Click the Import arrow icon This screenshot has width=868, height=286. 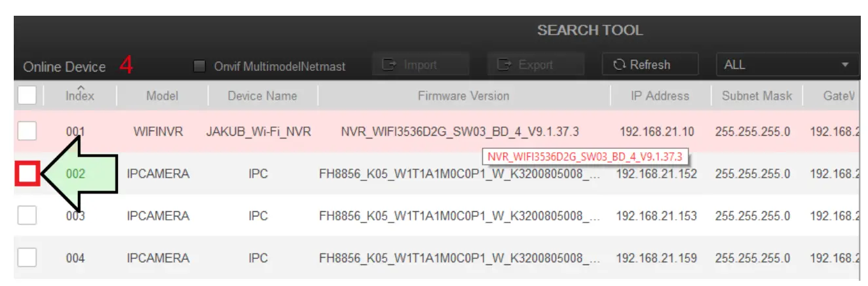pos(389,65)
